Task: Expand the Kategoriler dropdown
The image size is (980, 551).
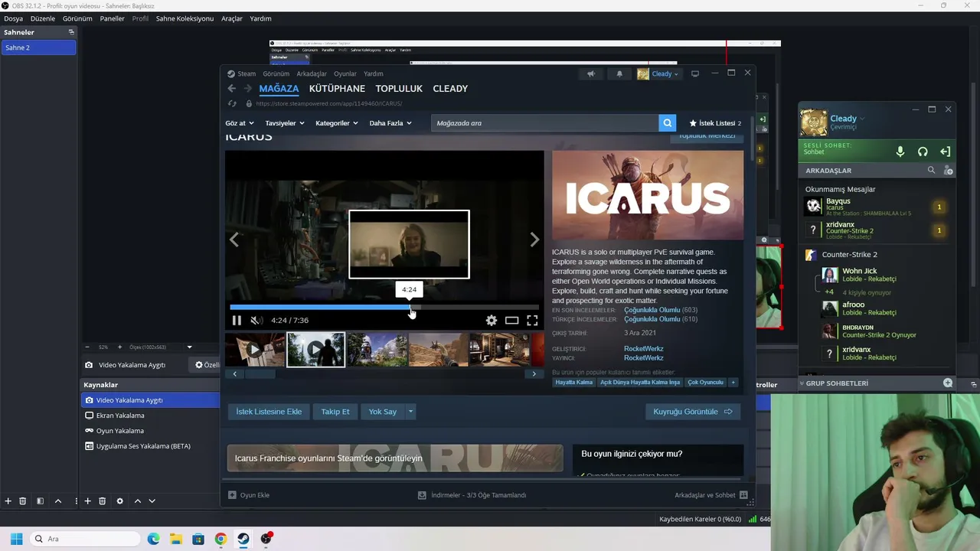Action: click(337, 123)
